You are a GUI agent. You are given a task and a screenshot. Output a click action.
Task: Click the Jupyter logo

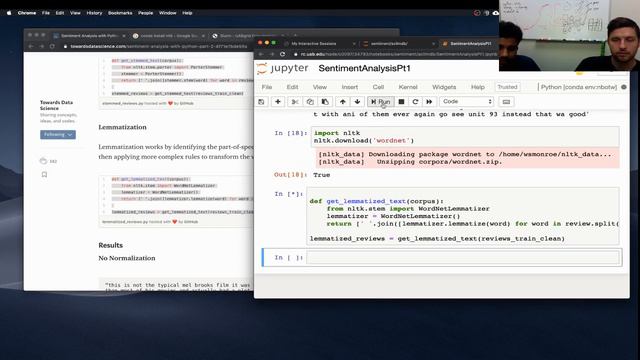282,68
